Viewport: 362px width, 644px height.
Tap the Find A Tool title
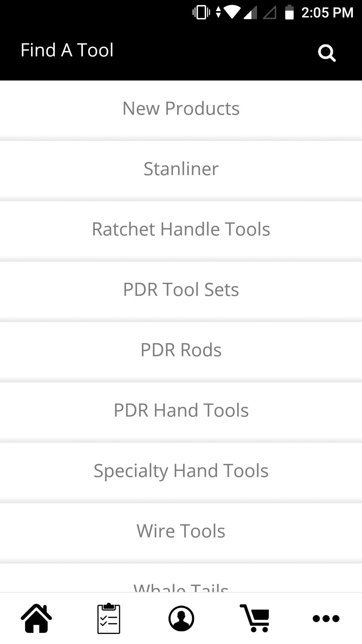click(67, 50)
